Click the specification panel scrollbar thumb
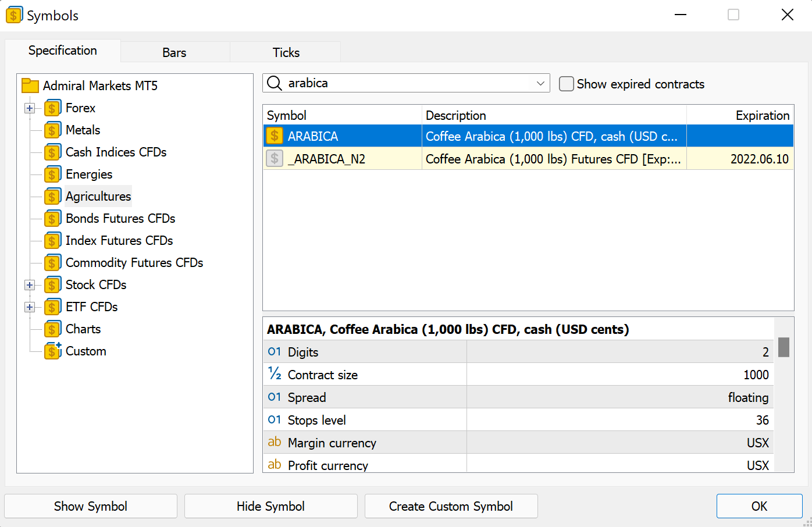Image resolution: width=812 pixels, height=527 pixels. (x=783, y=347)
